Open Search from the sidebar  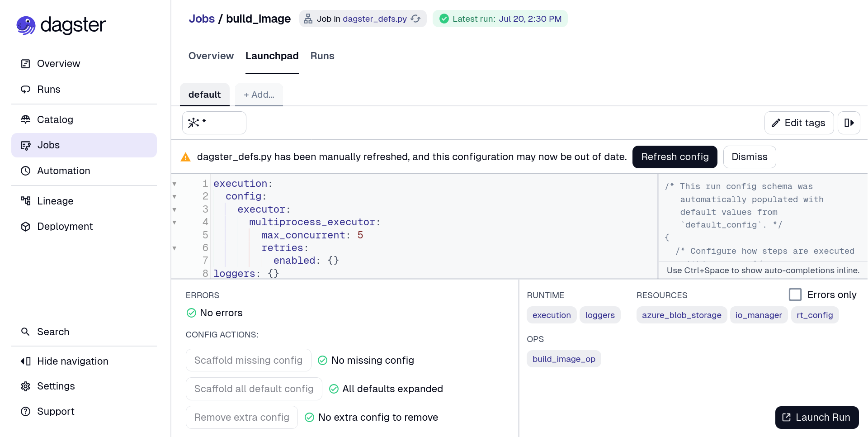click(x=84, y=332)
